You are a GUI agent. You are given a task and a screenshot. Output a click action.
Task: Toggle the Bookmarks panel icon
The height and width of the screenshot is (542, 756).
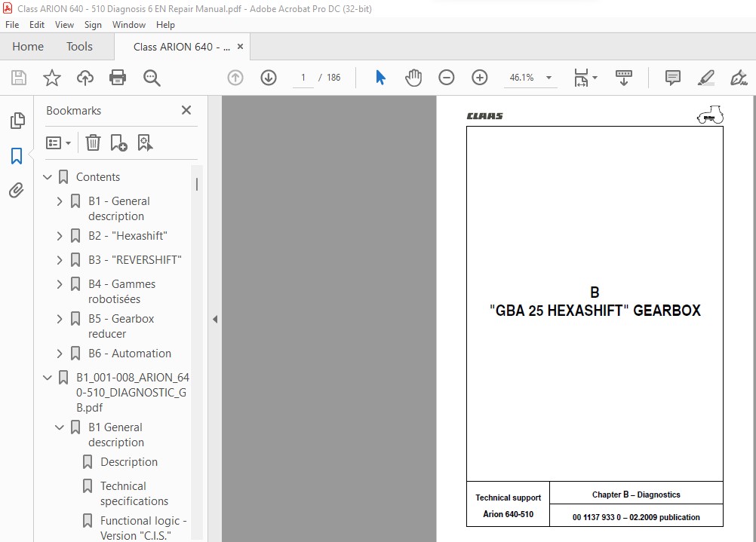point(17,156)
